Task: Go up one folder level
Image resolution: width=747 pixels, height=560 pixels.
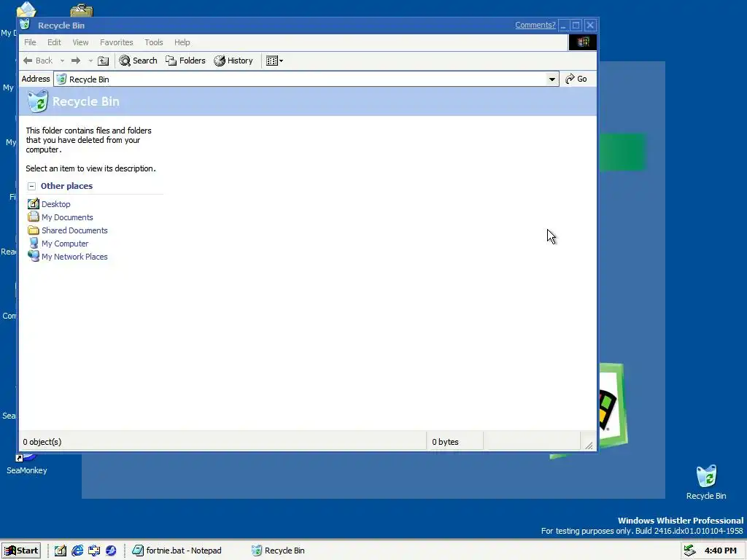Action: (x=104, y=61)
